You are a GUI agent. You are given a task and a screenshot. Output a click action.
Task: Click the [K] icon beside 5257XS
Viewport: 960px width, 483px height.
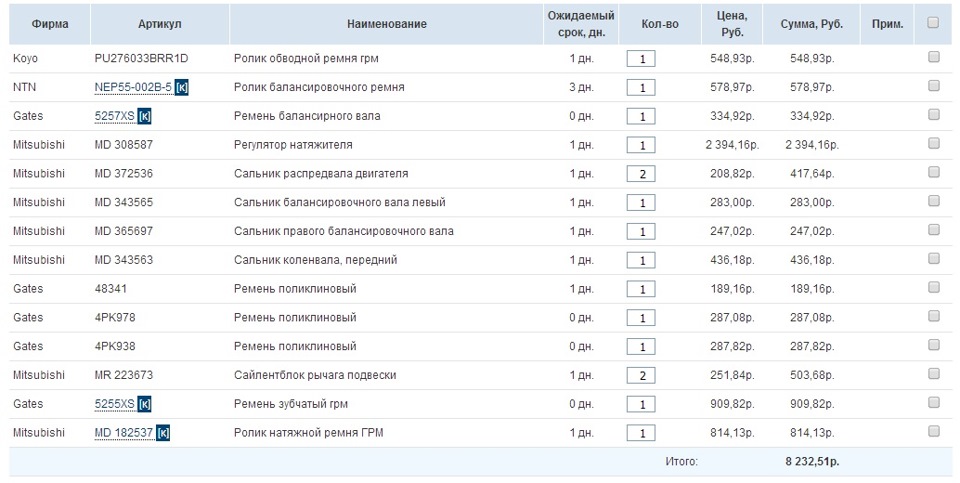[144, 117]
